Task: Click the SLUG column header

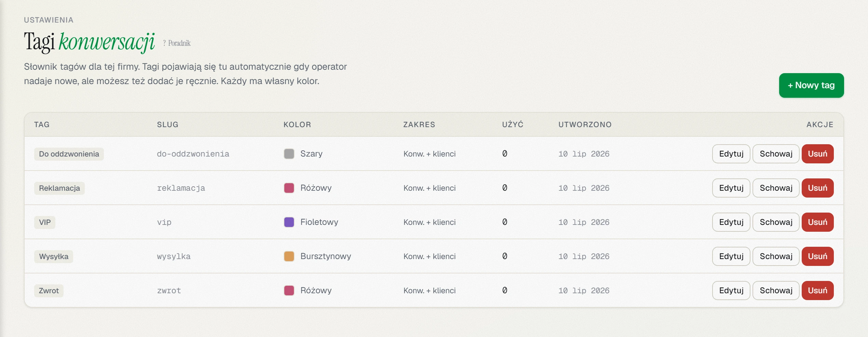Action: (168, 124)
